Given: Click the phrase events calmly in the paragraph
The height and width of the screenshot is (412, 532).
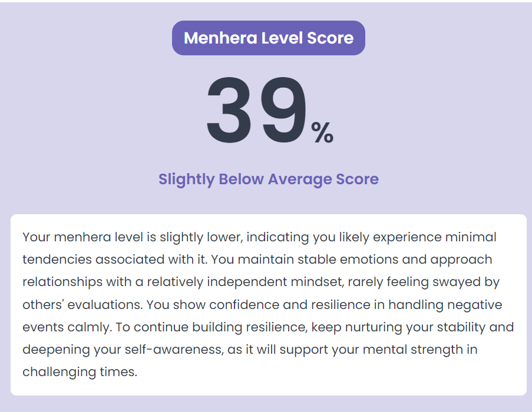Looking at the screenshot, I should 67,327.
